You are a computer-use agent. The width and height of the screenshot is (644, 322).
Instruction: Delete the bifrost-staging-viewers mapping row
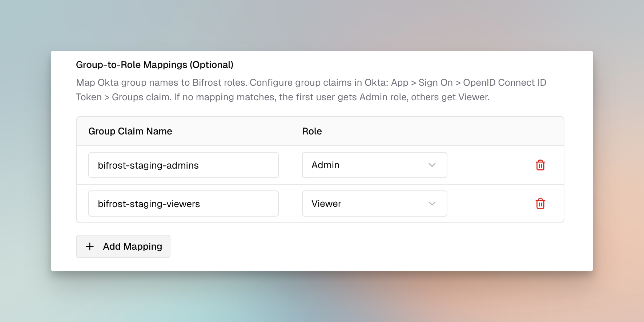pyautogui.click(x=540, y=204)
